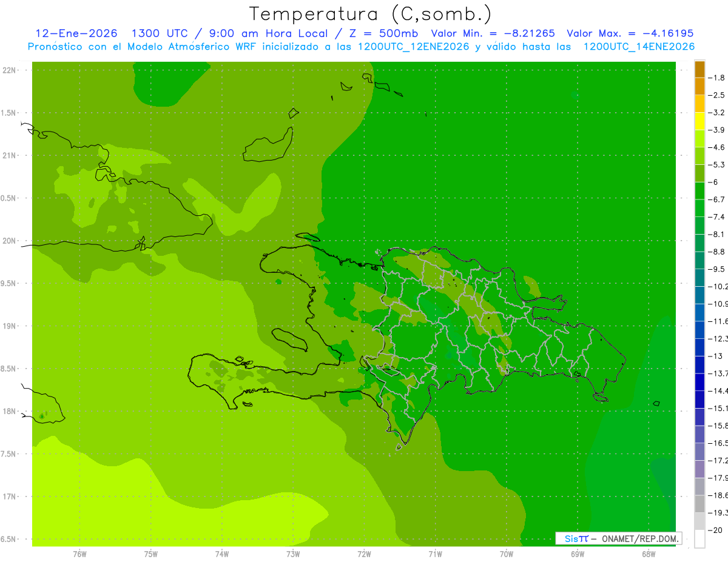Click the "22N" latitude axis label

pyautogui.click(x=10, y=70)
